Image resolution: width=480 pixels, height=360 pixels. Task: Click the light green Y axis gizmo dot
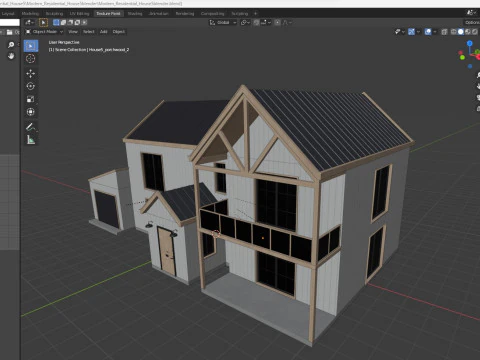click(x=462, y=57)
